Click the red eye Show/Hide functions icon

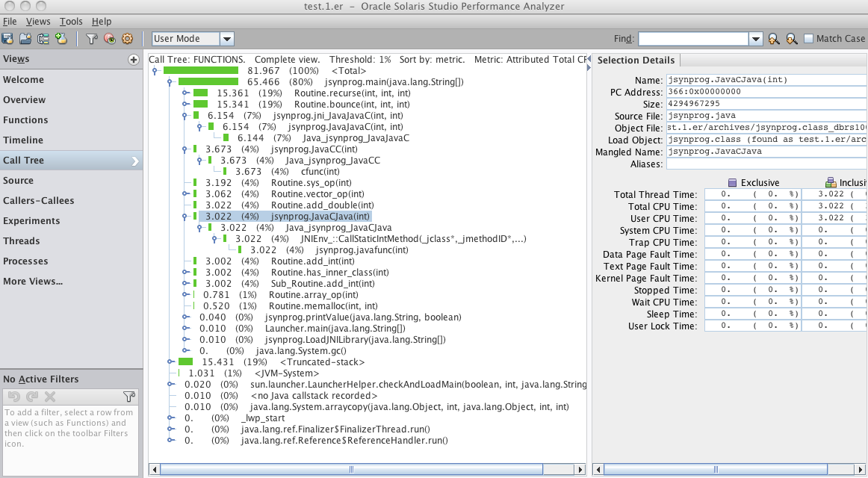click(110, 39)
